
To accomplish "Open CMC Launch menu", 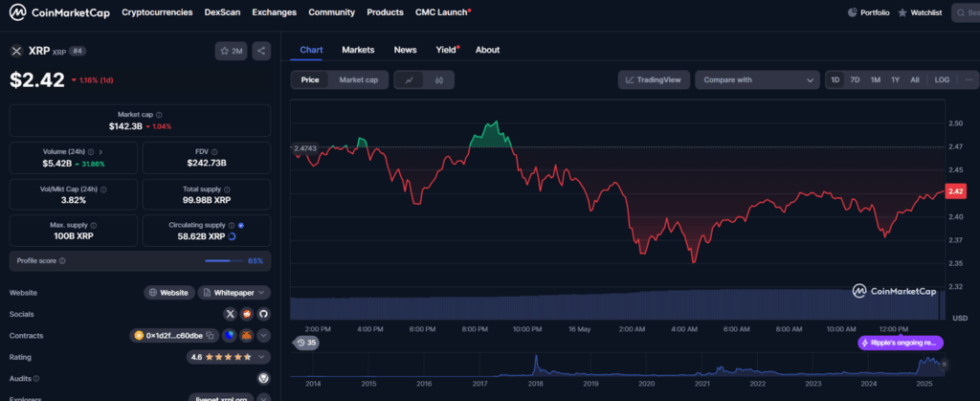I will pos(443,12).
